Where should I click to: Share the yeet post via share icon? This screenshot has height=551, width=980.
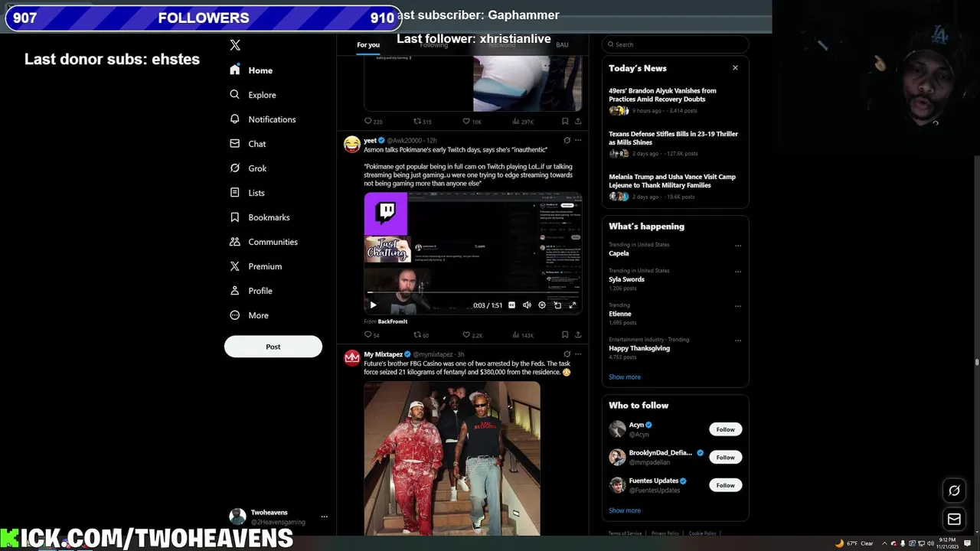(x=578, y=334)
